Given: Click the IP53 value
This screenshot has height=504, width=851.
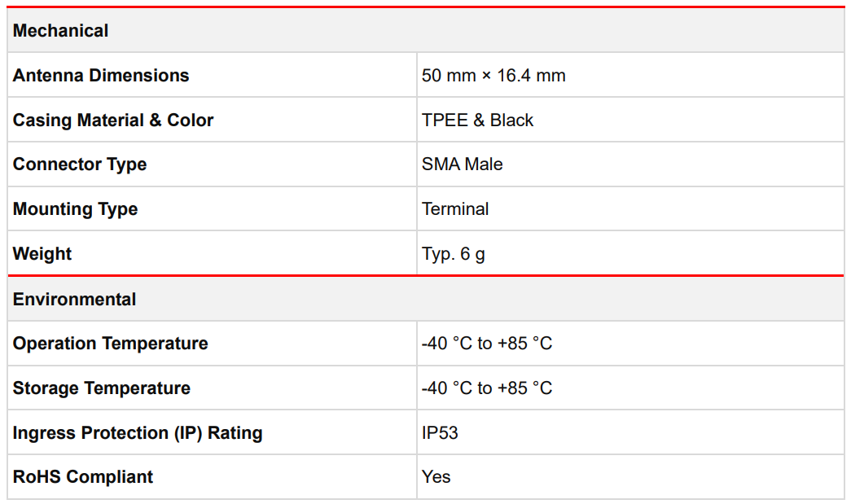Looking at the screenshot, I should click(x=440, y=433).
